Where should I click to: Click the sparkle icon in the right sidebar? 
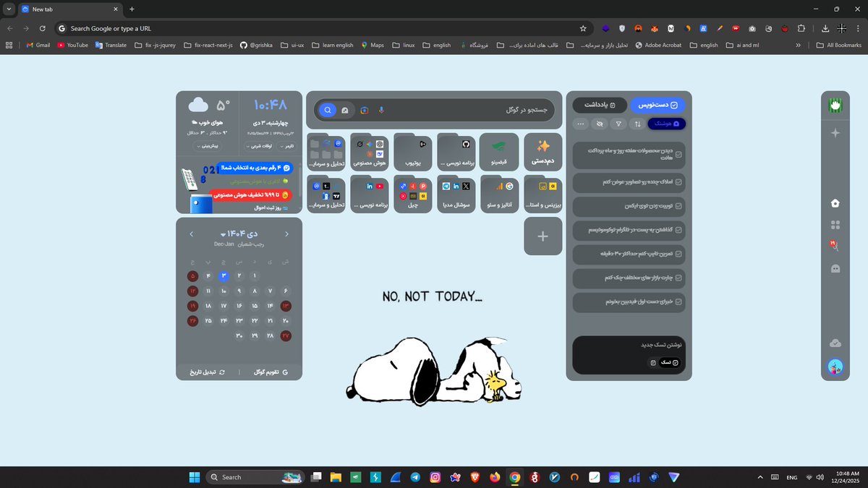coord(835,133)
